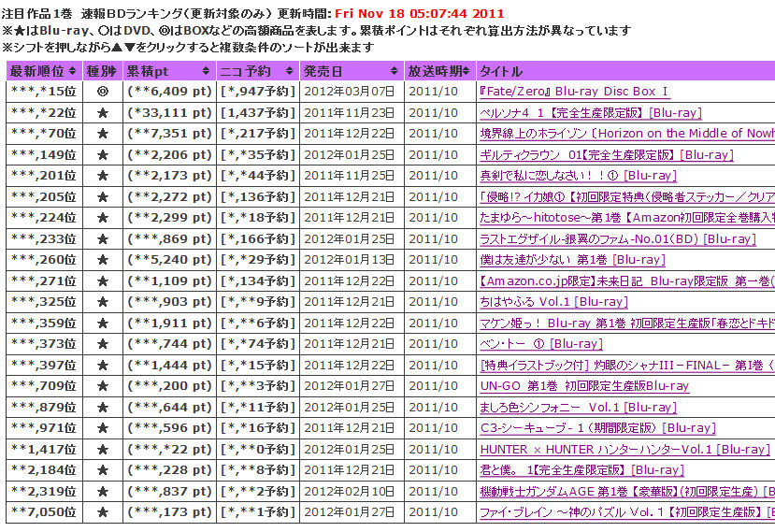Open ベン・トー ① Blu-ray link

541,344
